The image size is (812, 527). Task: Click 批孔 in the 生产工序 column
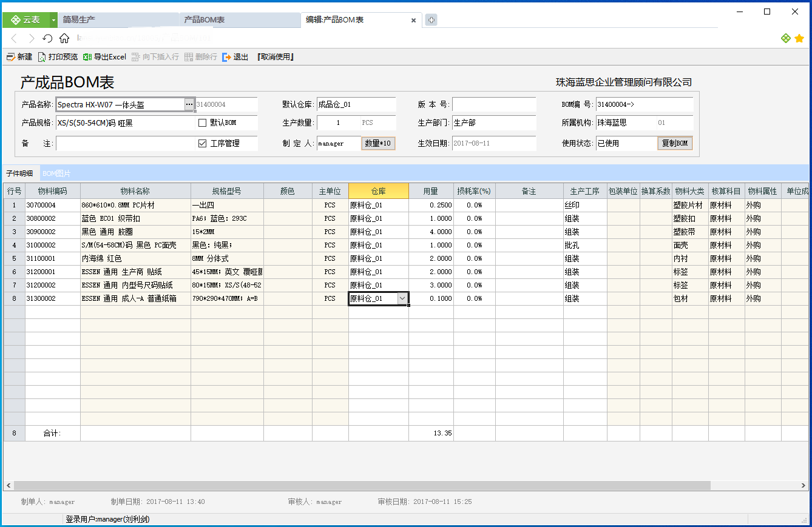point(585,245)
